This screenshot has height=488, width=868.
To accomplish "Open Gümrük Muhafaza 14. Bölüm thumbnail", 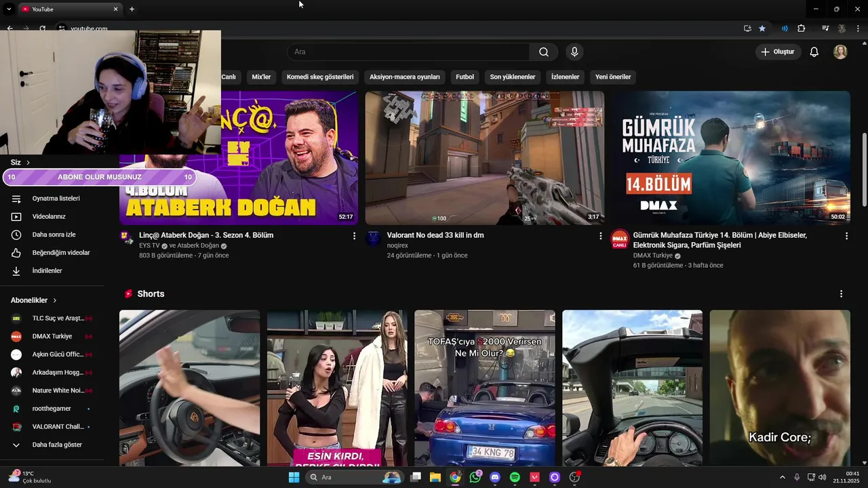I will pos(730,158).
